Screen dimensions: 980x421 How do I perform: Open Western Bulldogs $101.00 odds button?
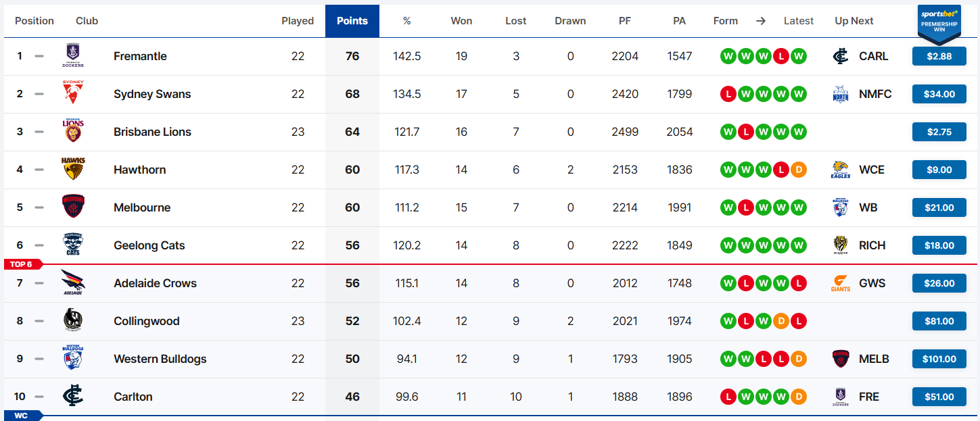939,359
